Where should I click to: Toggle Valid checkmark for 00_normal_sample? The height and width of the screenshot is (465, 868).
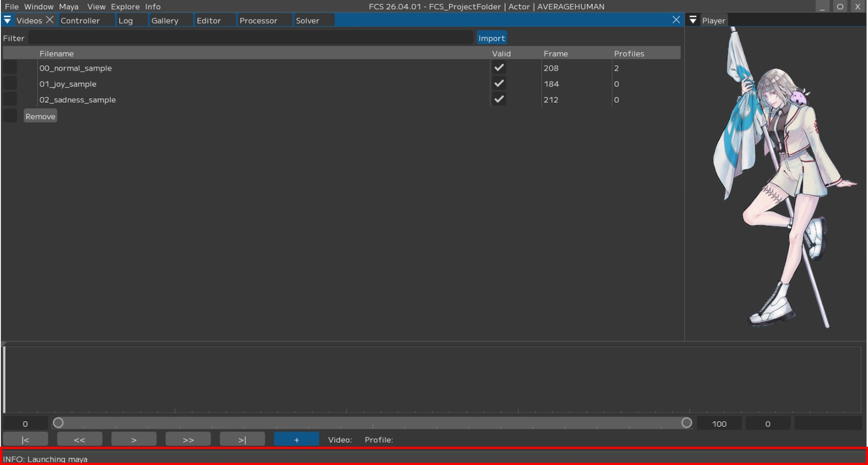(x=499, y=68)
